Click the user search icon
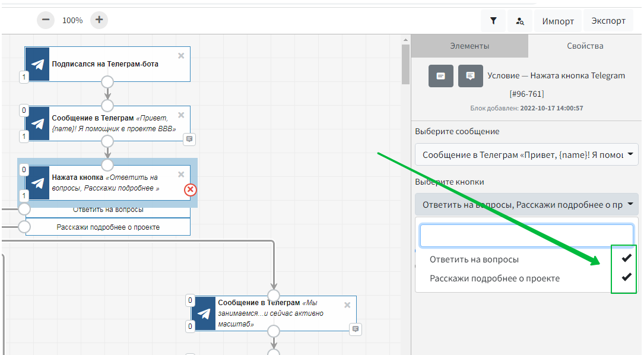 point(520,21)
